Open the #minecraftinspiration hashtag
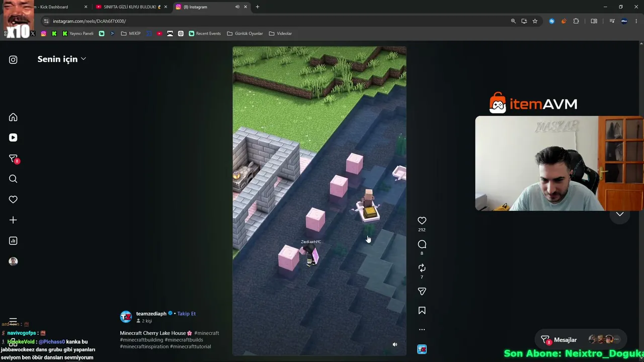 pyautogui.click(x=144, y=346)
